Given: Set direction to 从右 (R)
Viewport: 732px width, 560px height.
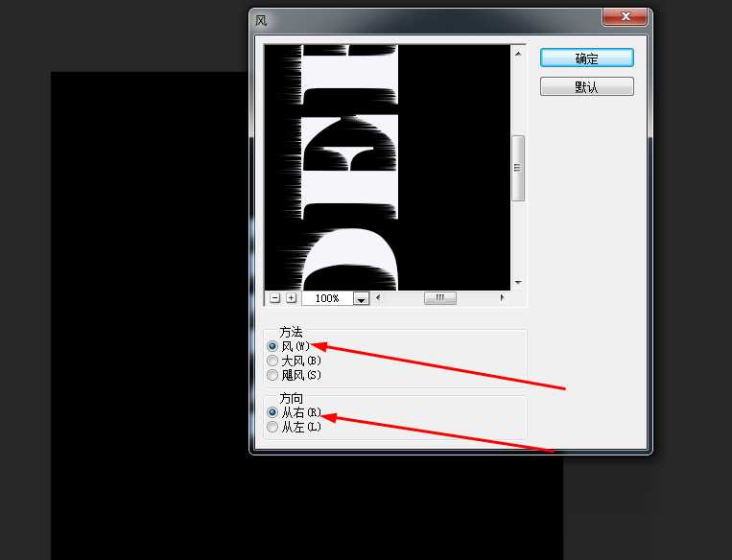Looking at the screenshot, I should (273, 412).
